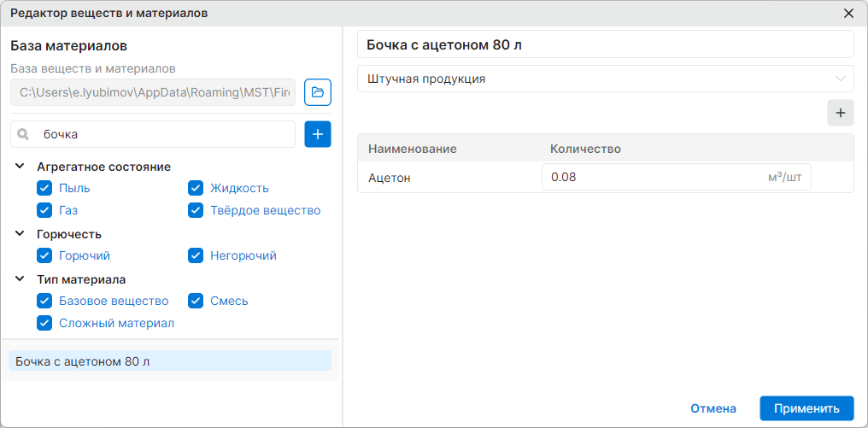
Task: Click the Ацетон quantity input field
Action: pos(677,177)
